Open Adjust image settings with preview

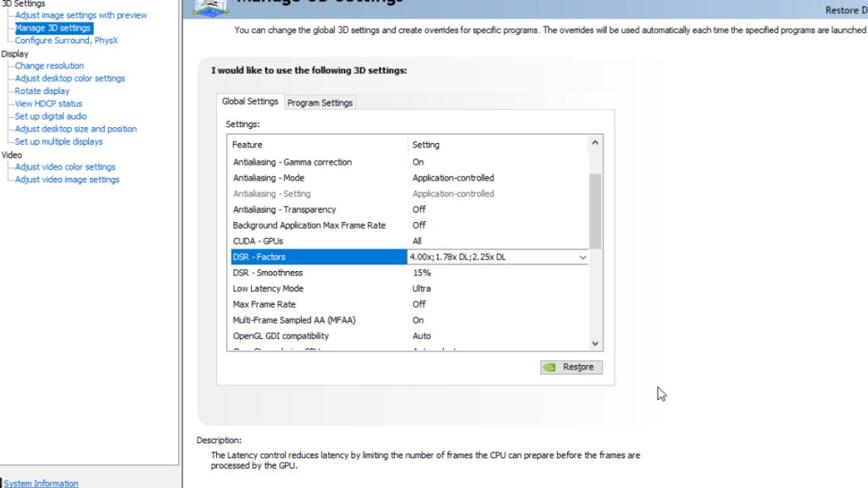click(81, 15)
